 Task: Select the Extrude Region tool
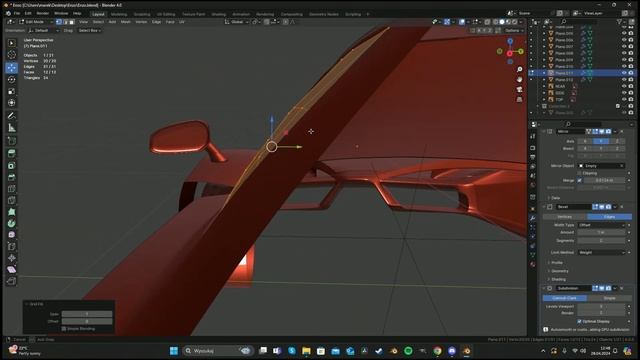(12, 153)
